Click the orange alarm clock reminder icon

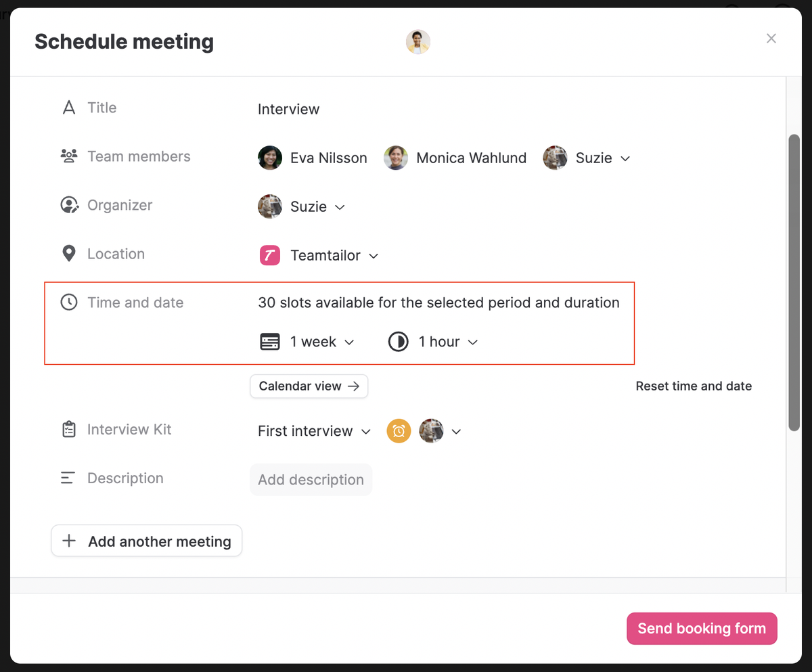399,431
